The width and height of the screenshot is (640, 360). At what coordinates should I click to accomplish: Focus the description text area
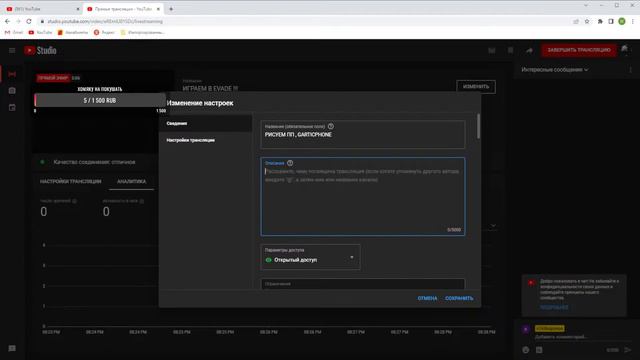click(362, 196)
